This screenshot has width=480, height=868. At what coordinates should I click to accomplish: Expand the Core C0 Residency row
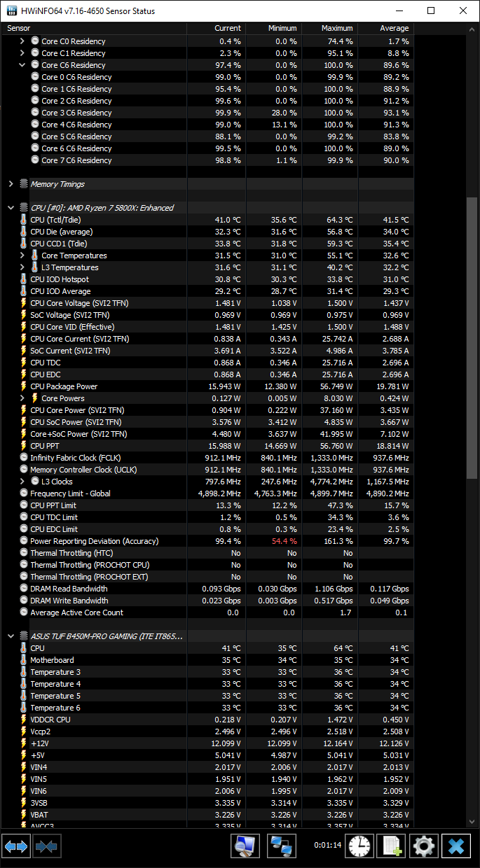[23, 41]
